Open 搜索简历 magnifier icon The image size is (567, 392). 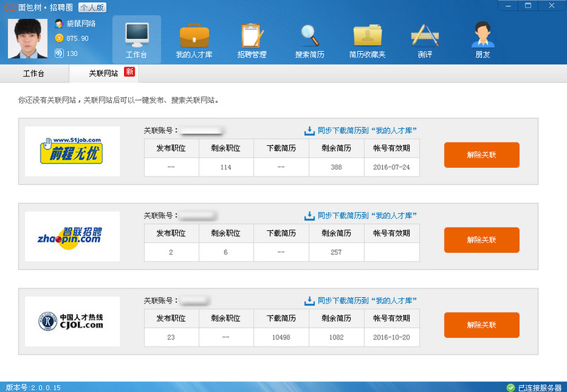click(310, 35)
